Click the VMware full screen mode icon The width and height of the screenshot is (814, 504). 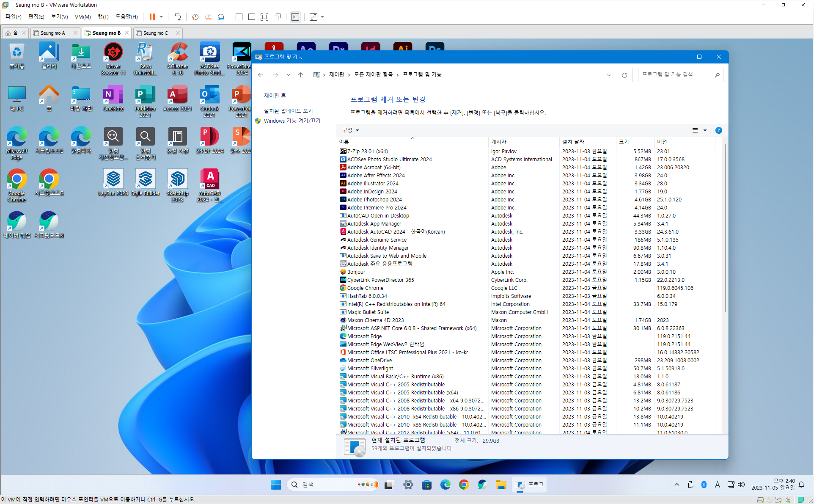264,17
